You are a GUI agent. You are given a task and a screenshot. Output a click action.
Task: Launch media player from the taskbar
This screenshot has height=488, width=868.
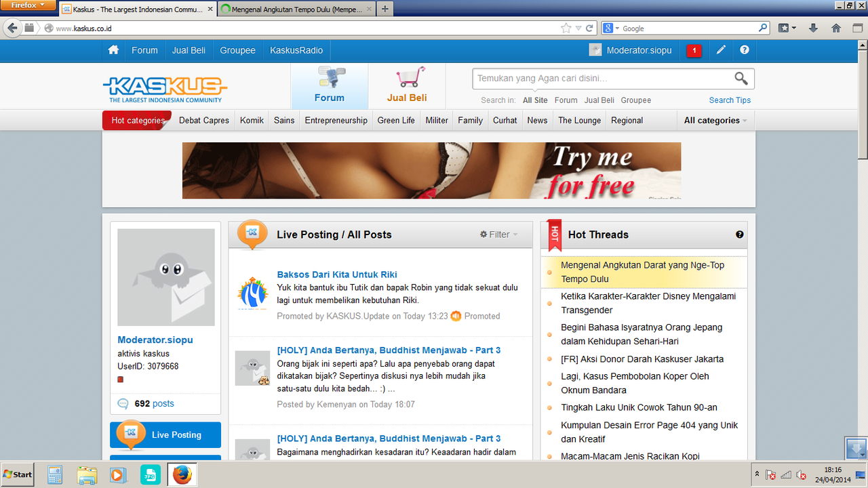click(x=119, y=474)
